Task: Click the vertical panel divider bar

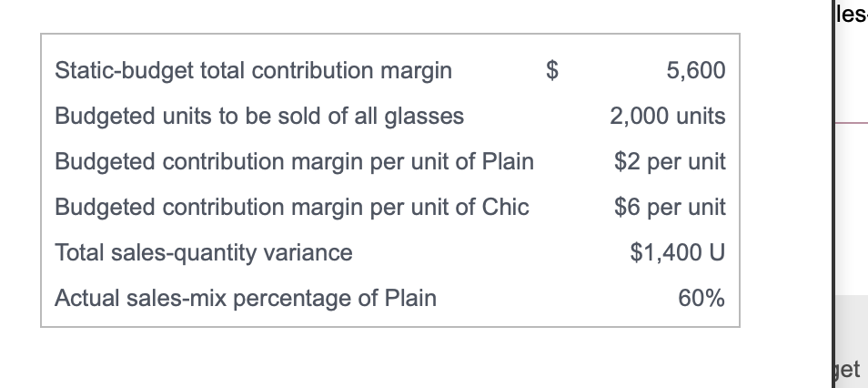Action: click(x=833, y=194)
